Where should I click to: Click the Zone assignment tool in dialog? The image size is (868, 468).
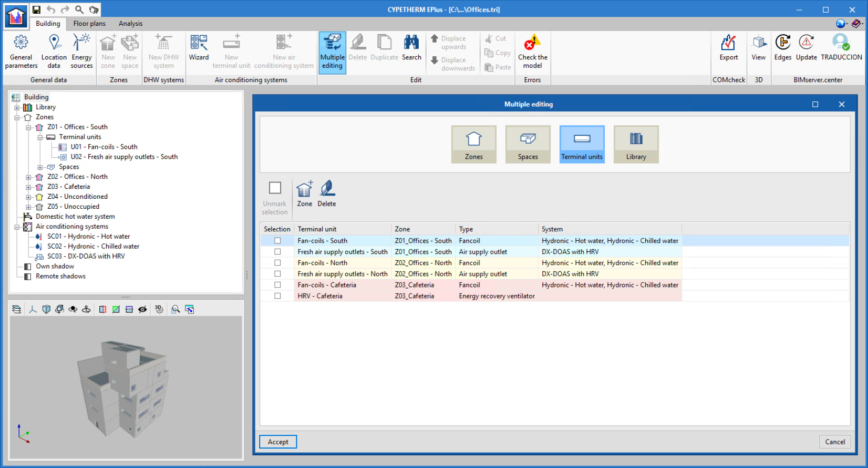(x=304, y=194)
